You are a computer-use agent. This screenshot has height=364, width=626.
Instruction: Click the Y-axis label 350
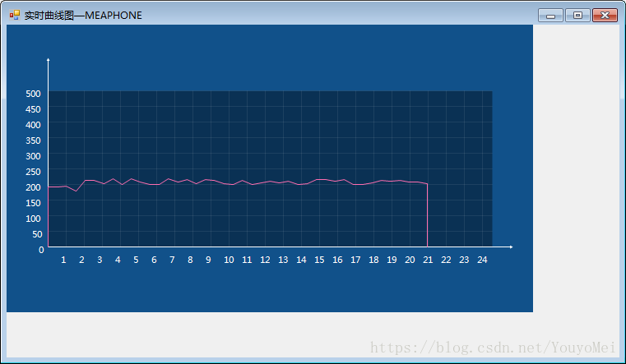point(33,141)
